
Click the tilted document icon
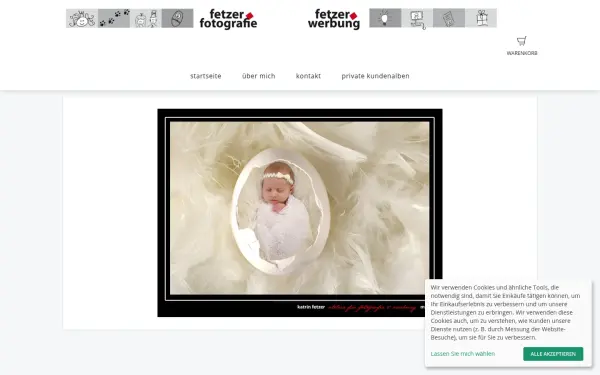(x=449, y=18)
